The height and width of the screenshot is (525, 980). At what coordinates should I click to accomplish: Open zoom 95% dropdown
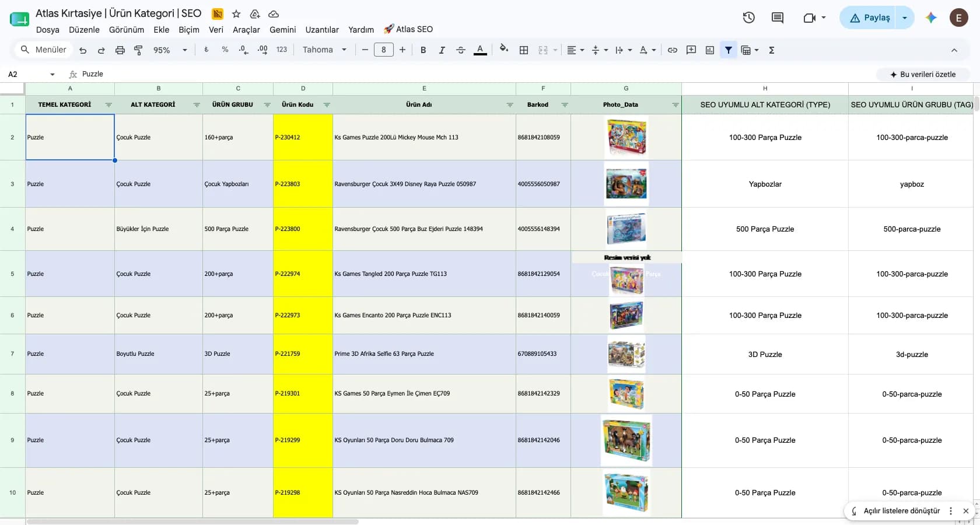(x=170, y=50)
